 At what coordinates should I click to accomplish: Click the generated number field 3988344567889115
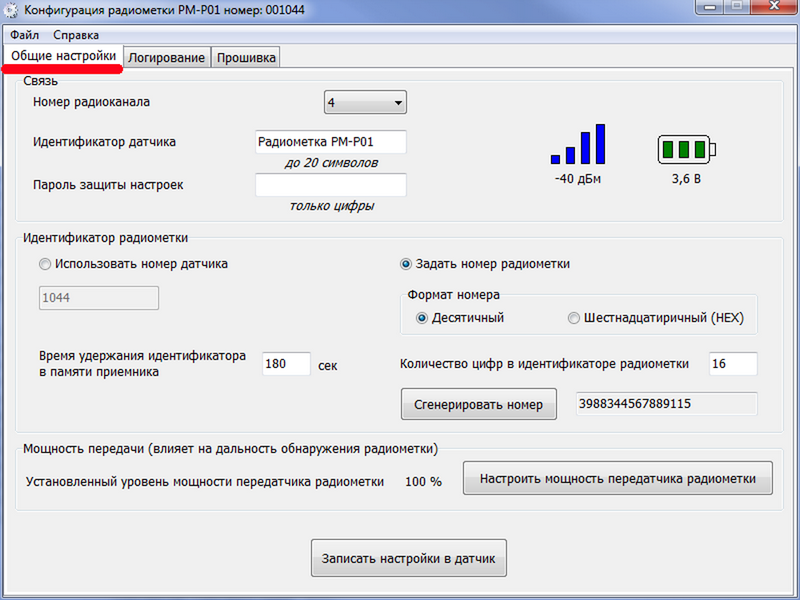pyautogui.click(x=667, y=404)
